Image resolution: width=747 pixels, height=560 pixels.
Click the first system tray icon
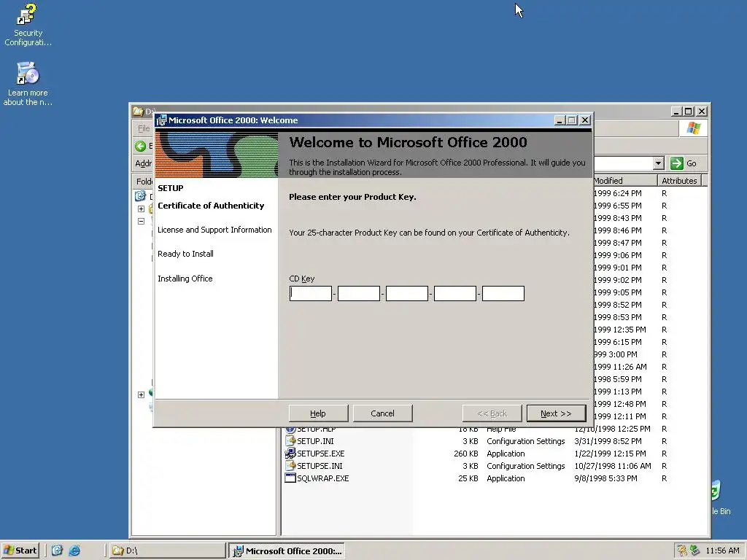[x=682, y=551]
